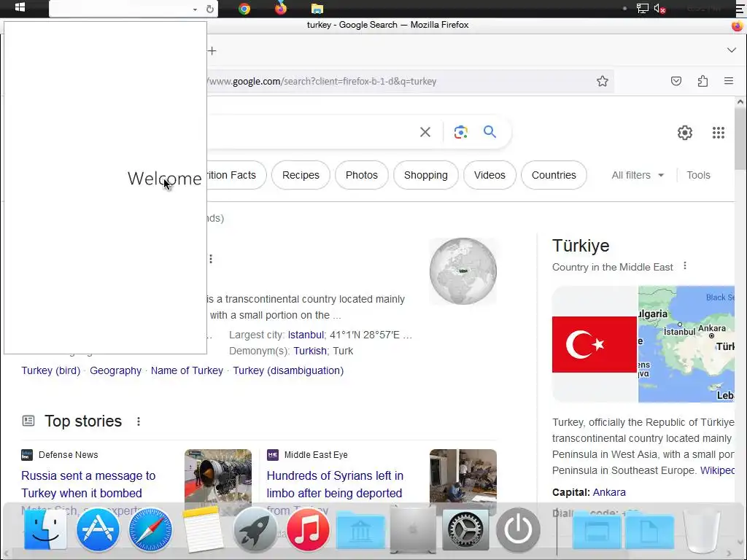
Task: Open the Geography link
Action: point(115,370)
